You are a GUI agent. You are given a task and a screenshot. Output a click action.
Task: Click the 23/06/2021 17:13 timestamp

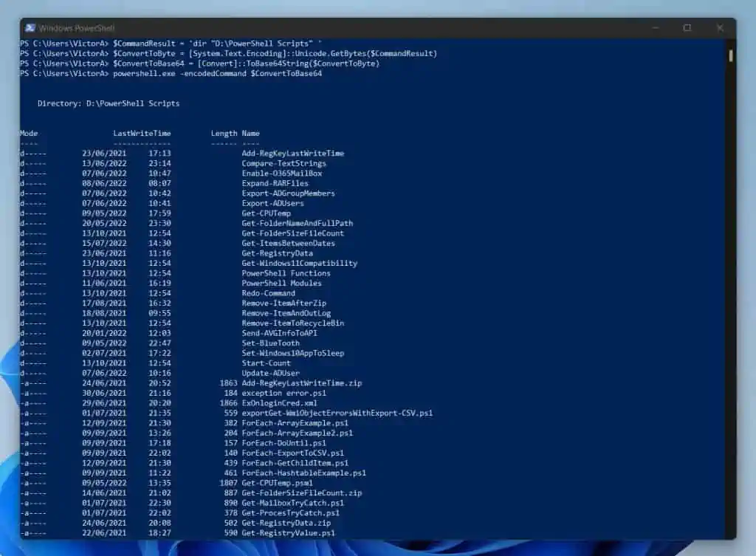click(126, 154)
